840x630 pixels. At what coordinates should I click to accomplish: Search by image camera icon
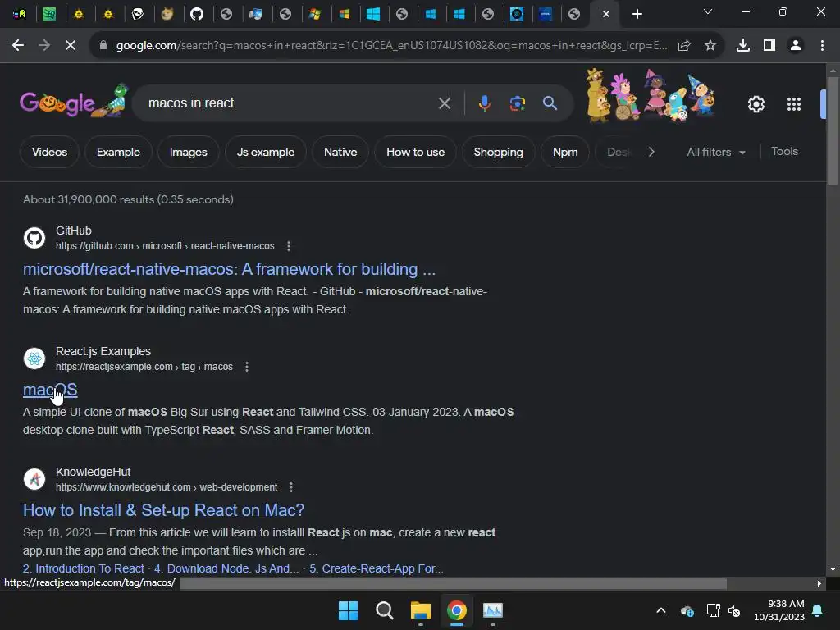click(517, 103)
